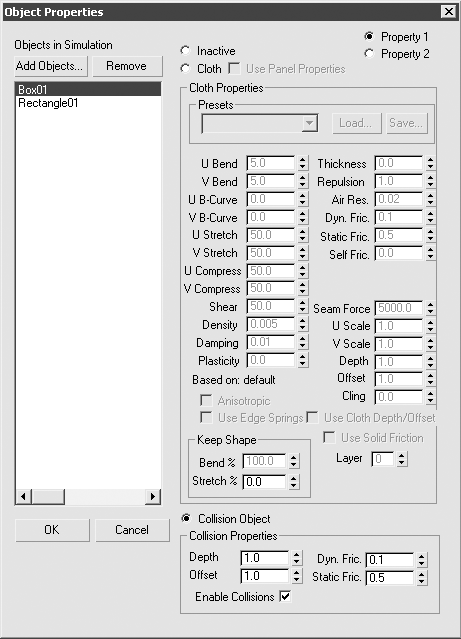Cancel the Object Properties dialog
Image resolution: width=461 pixels, height=639 pixels.
(x=132, y=530)
